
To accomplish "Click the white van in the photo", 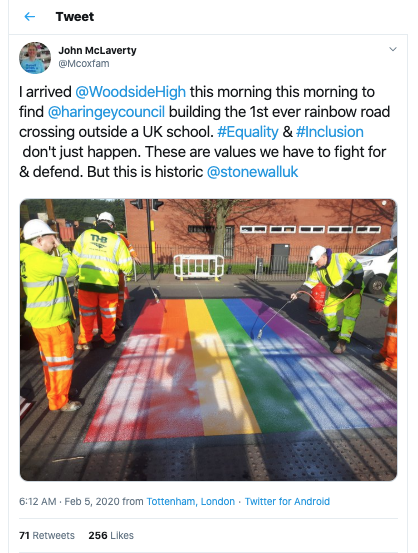I will click(376, 265).
